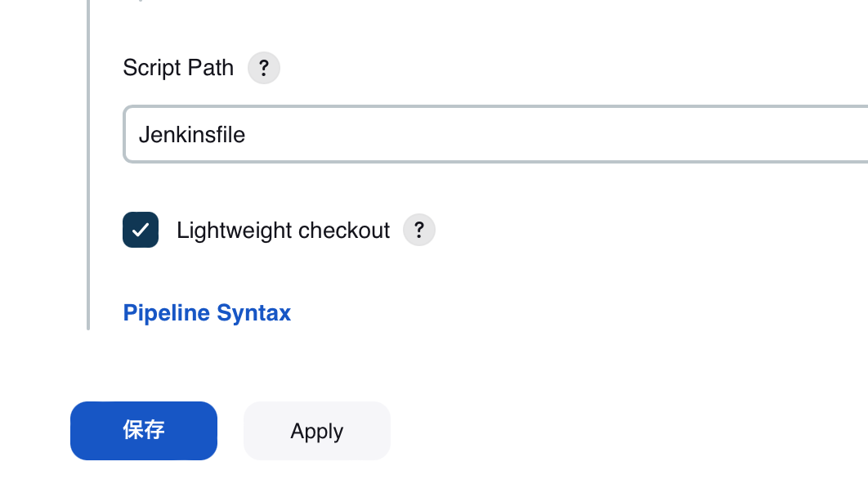
Task: Click the blue 保存 save button
Action: pyautogui.click(x=144, y=431)
